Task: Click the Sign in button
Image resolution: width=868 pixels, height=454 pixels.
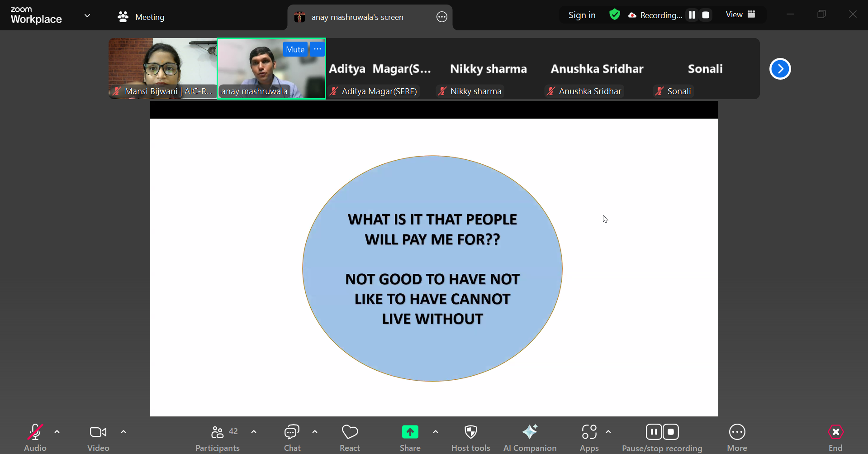Action: point(582,15)
